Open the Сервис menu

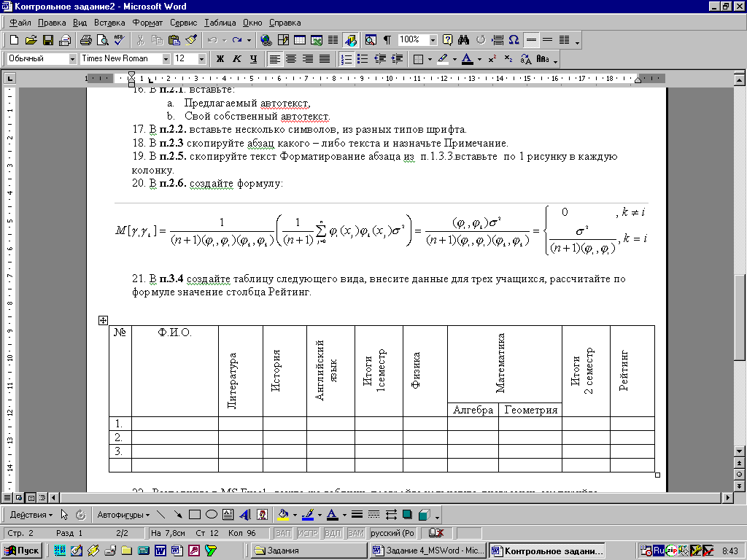point(183,23)
